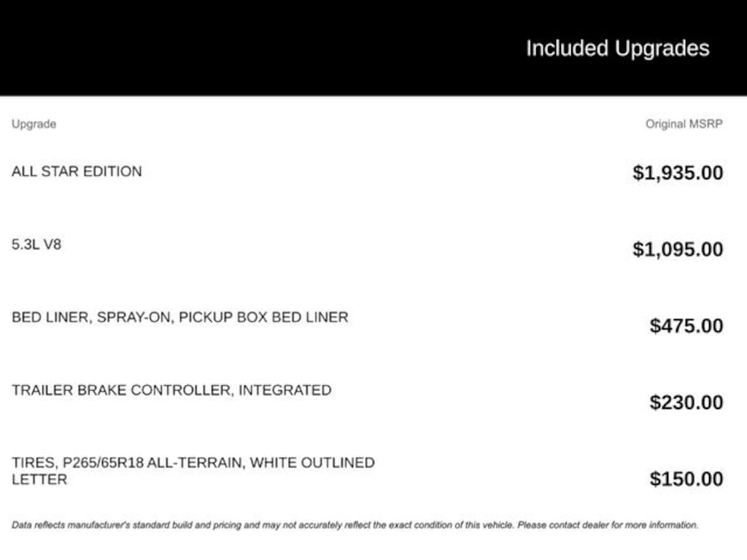Click the $1,095.00 price
Viewport: 747px width, 560px height.
coord(678,249)
